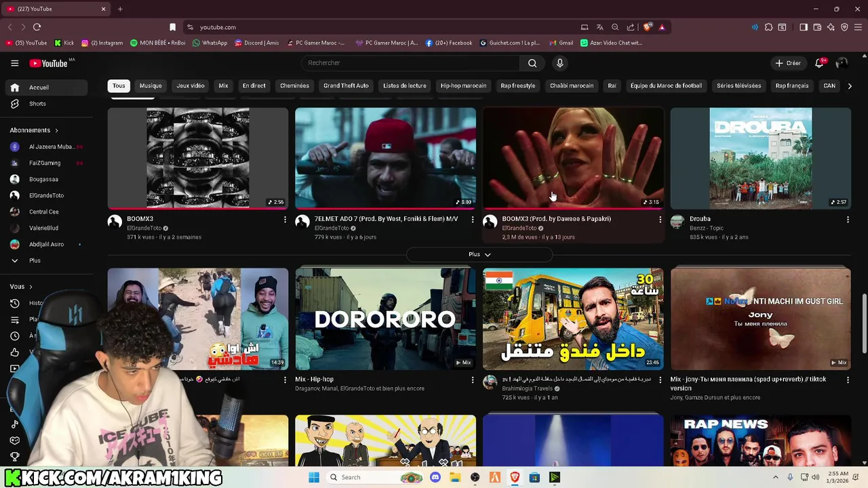
Task: Select the En direct filter chip
Action: [254, 86]
